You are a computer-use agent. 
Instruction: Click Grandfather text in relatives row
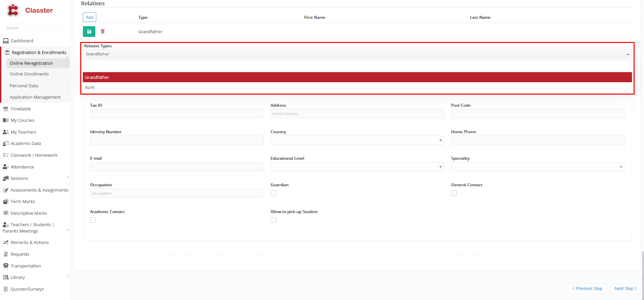click(150, 32)
